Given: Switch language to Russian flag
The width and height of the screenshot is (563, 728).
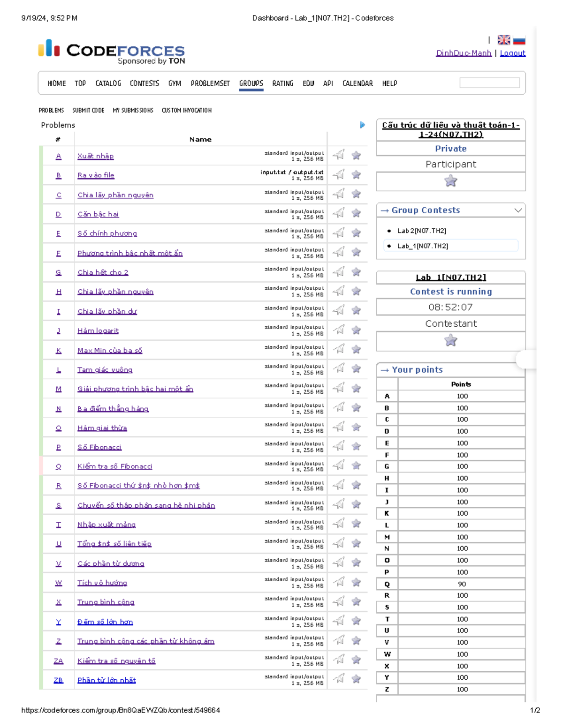Looking at the screenshot, I should [x=519, y=40].
